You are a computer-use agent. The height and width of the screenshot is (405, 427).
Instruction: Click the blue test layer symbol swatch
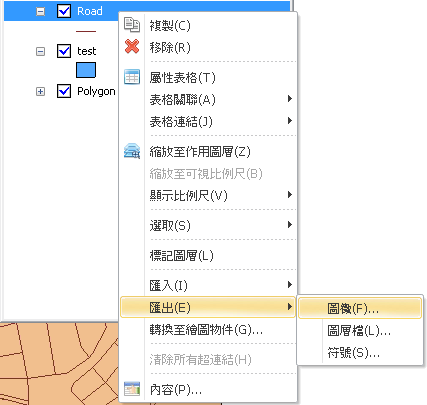[x=86, y=70]
